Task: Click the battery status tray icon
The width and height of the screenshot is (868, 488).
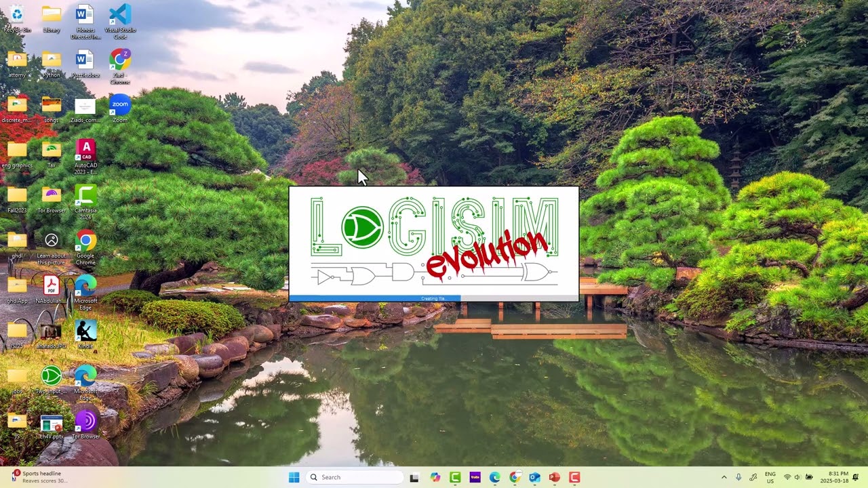Action: pos(809,477)
